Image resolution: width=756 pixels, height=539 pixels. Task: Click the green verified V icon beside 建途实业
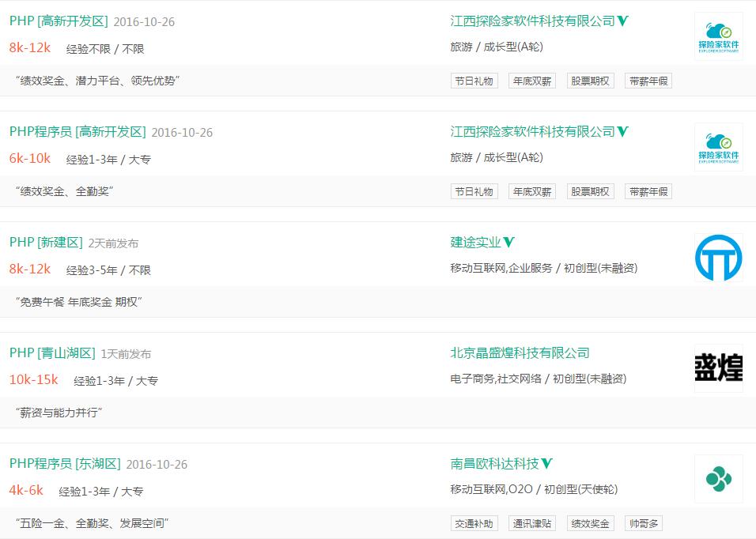tap(509, 243)
